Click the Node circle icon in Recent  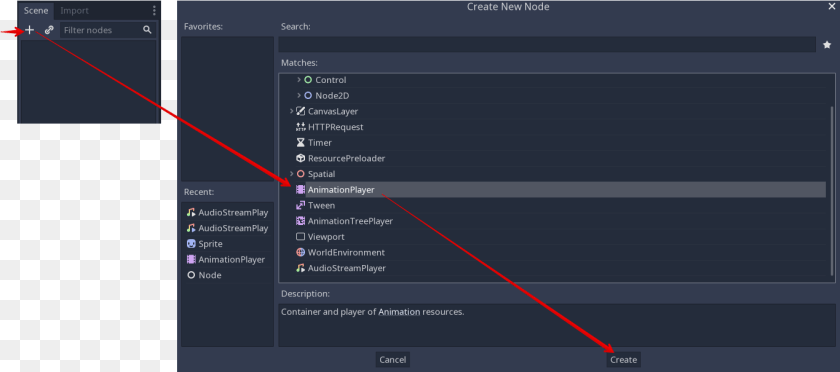[x=191, y=275]
